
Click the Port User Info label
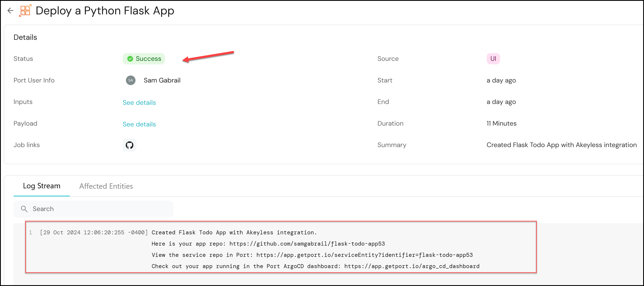click(34, 80)
